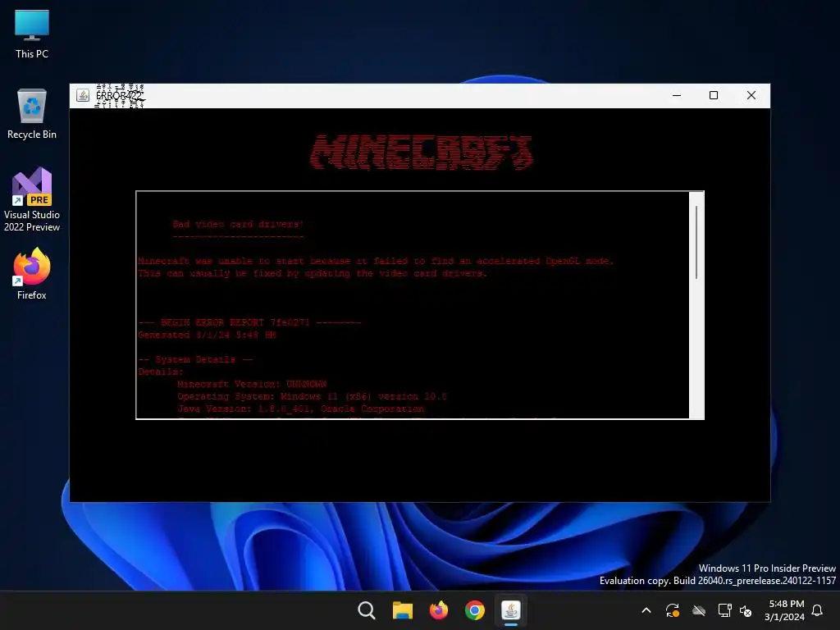The image size is (840, 630).
Task: Click the 'Bad video card drivers!' heading
Action: (x=238, y=224)
